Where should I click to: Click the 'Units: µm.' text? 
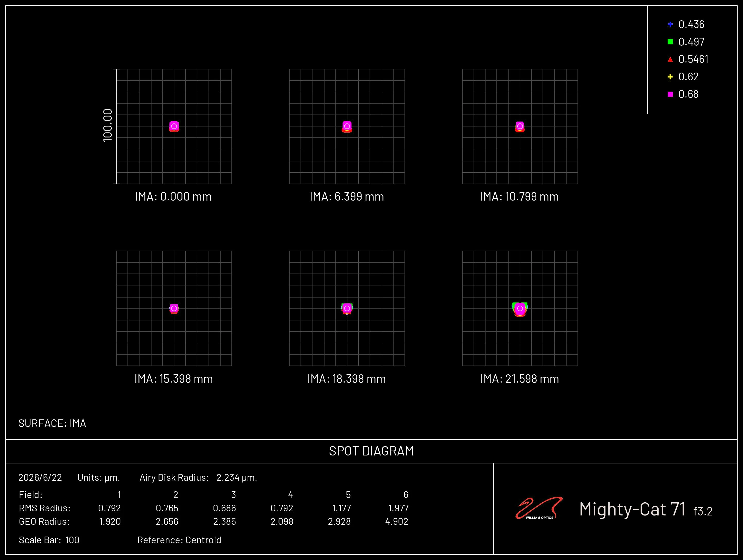98,478
